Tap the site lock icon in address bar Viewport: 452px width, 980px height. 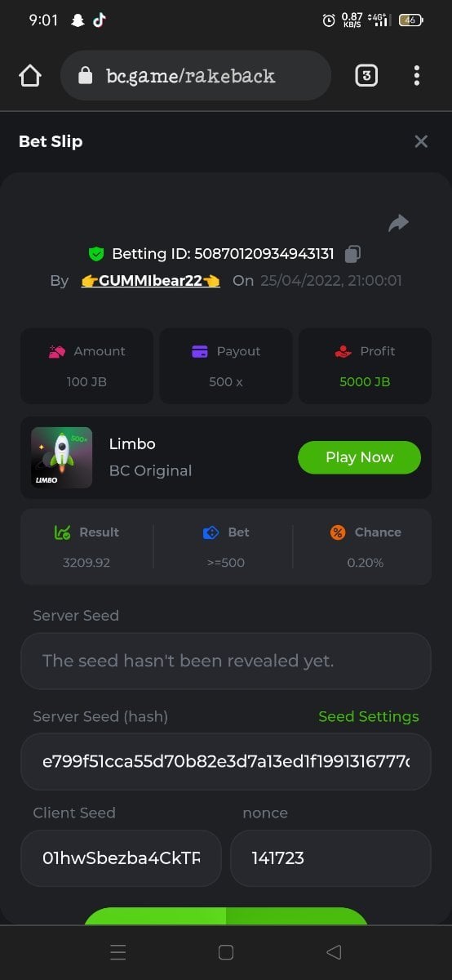coord(85,76)
